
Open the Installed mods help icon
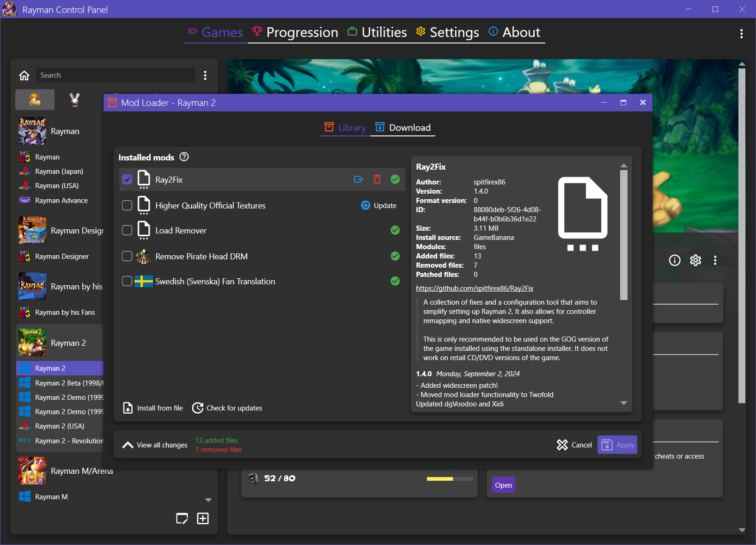(184, 157)
